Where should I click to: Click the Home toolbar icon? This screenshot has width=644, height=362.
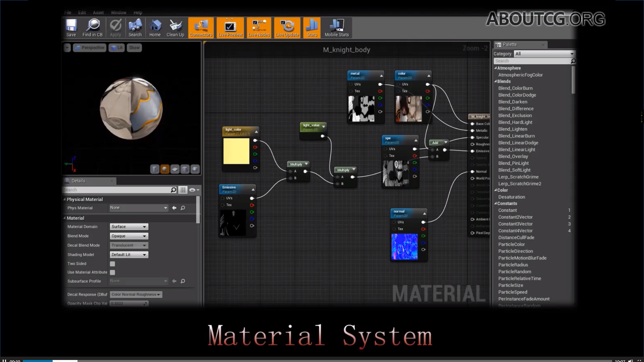(155, 28)
